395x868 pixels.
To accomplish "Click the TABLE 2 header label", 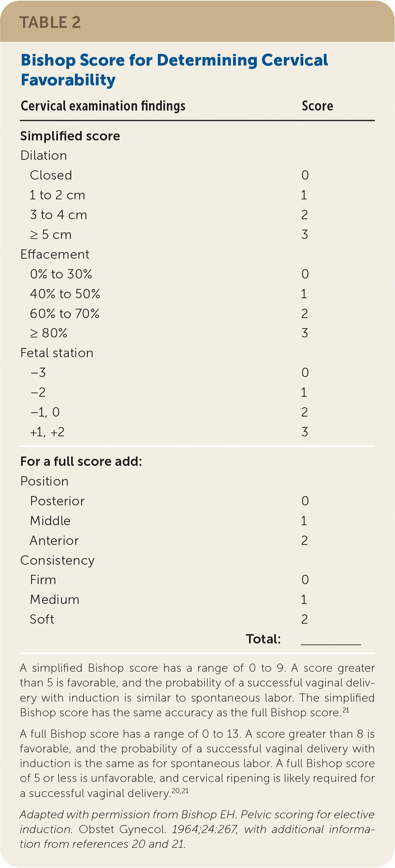I will (x=50, y=22).
